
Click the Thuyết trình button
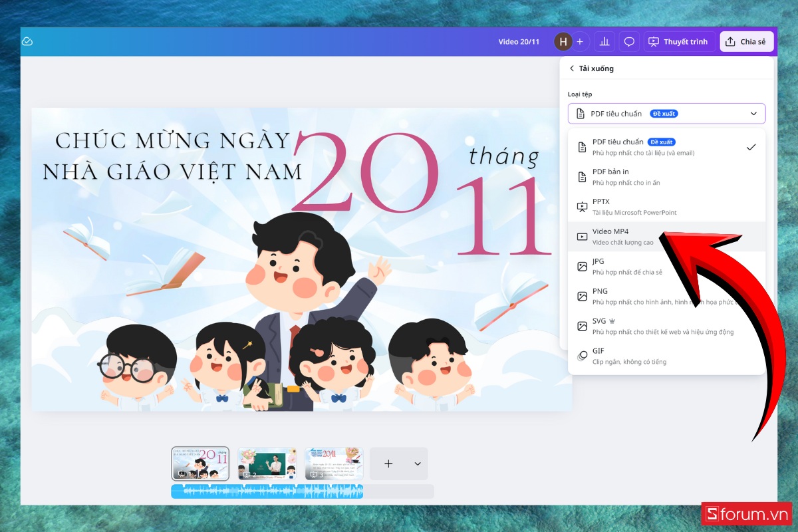click(679, 41)
